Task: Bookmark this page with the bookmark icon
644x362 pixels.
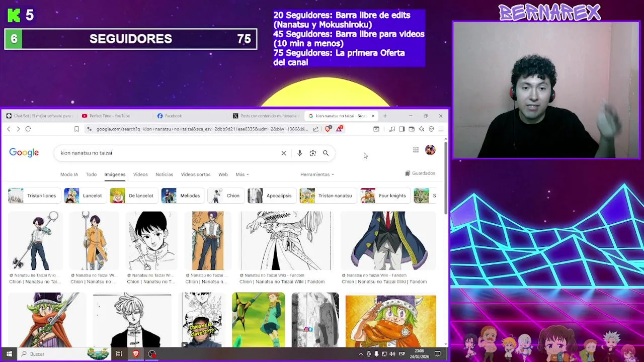Action: point(76,129)
